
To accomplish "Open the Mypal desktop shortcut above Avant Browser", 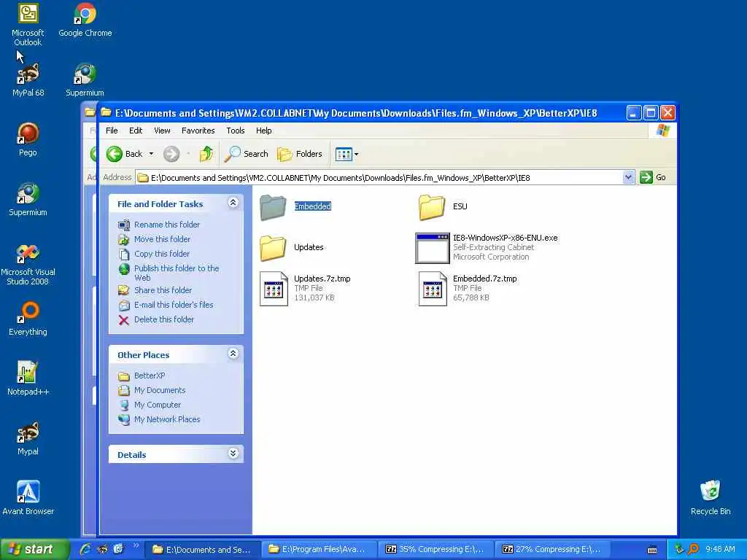I will point(28,438).
